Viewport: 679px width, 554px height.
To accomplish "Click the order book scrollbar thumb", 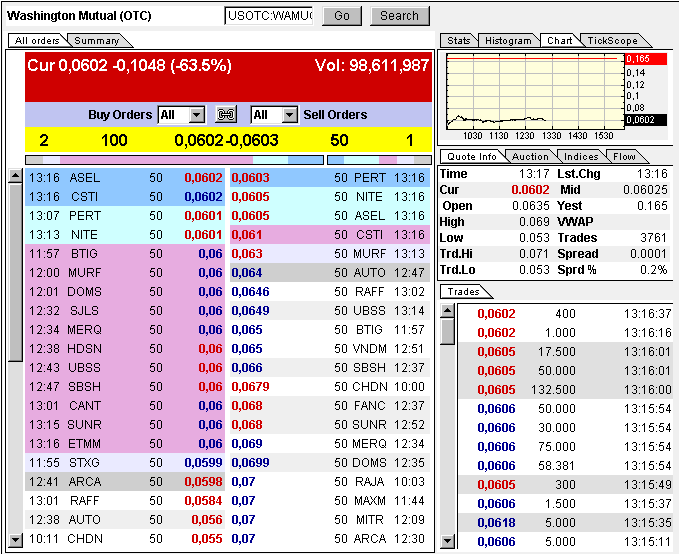I will tap(16, 272).
